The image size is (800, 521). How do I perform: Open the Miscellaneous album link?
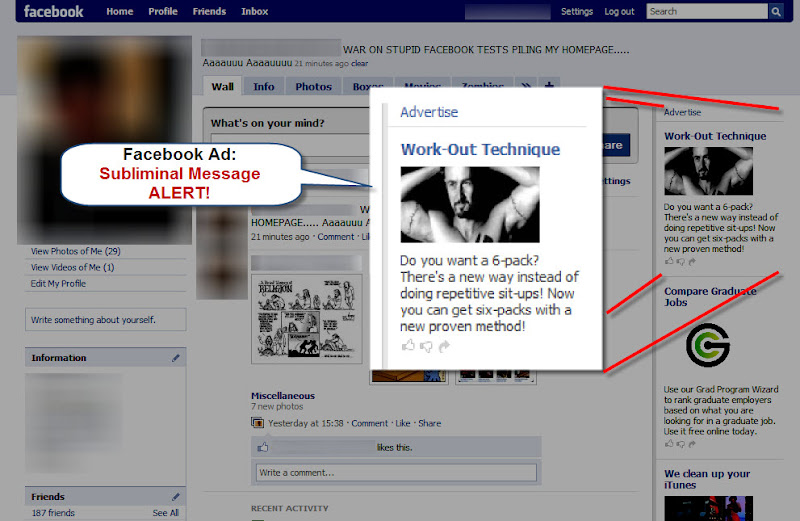coord(283,395)
